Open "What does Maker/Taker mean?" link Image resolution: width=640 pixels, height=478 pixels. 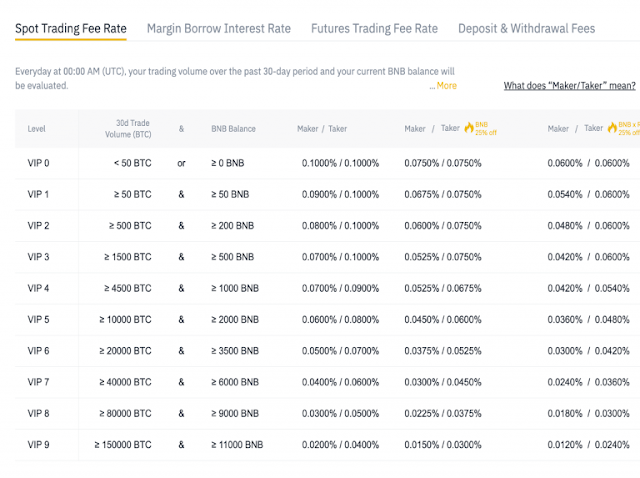pyautogui.click(x=571, y=86)
